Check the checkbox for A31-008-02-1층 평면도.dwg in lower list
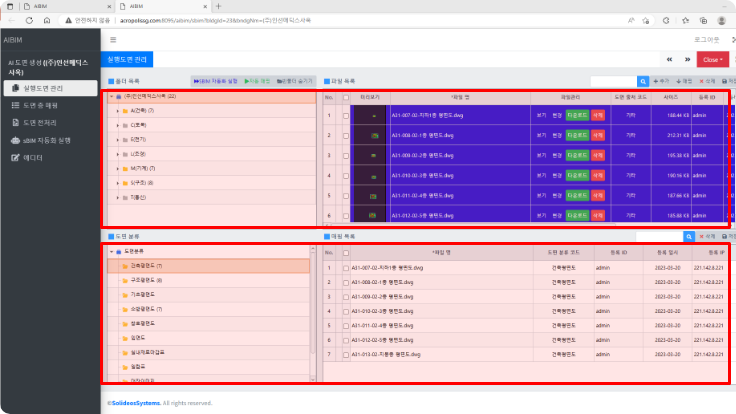This screenshot has width=736, height=414. coord(346,283)
